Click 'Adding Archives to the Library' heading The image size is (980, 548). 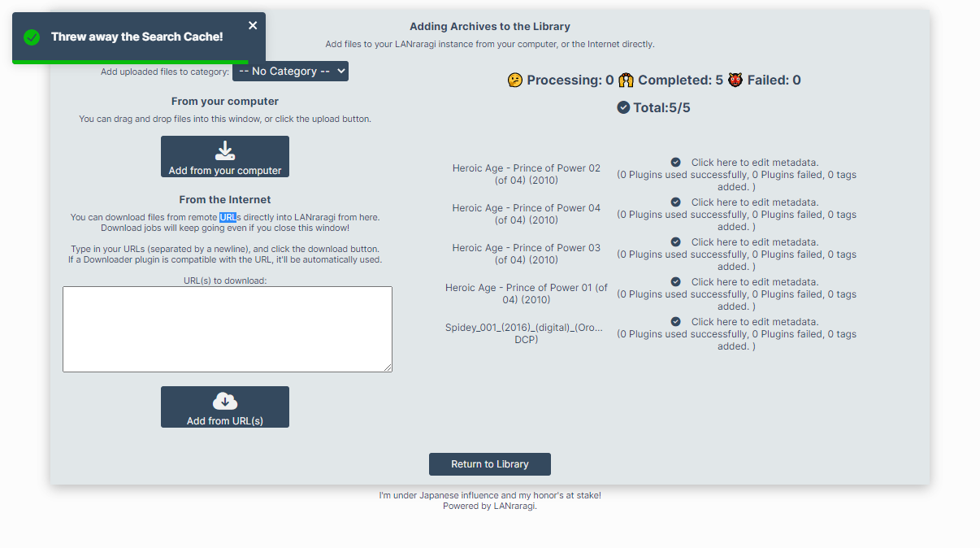click(490, 27)
